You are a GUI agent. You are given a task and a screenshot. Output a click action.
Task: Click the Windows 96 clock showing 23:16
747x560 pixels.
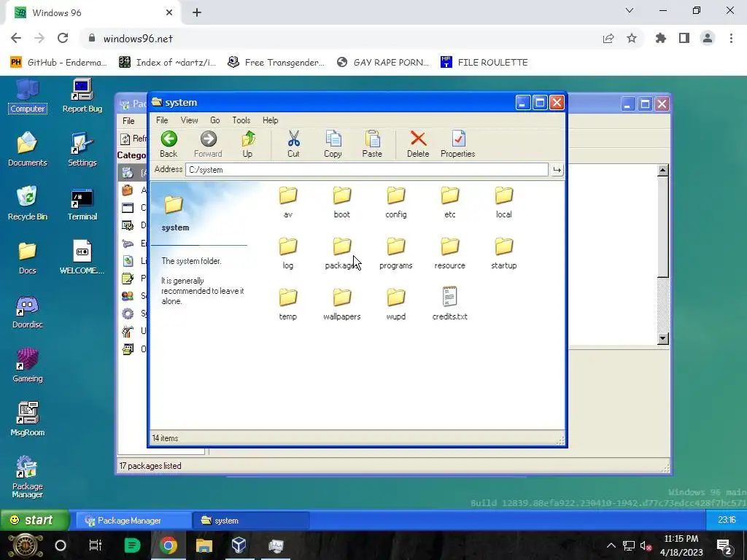pyautogui.click(x=727, y=520)
